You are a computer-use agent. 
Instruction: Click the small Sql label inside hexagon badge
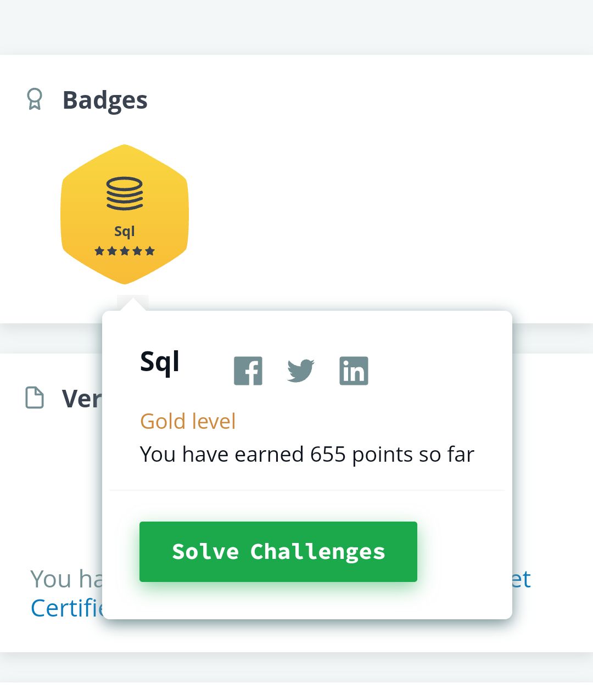coord(125,231)
